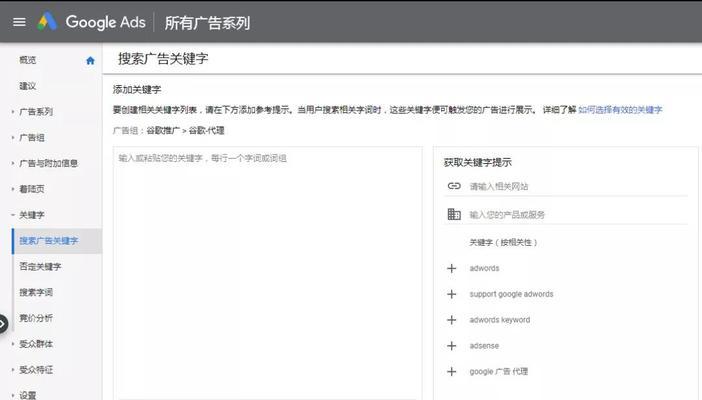Select 竞价分析 in sidebar
This screenshot has height=400, width=702.
click(x=36, y=318)
